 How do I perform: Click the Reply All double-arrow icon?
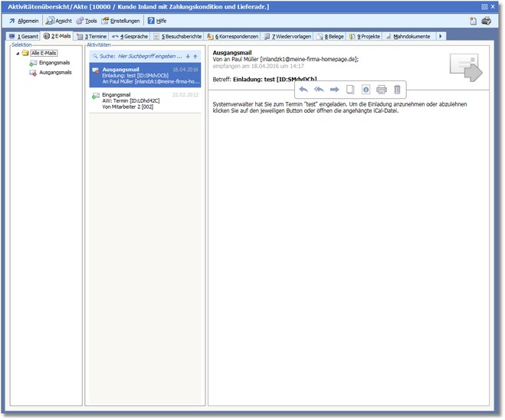click(319, 90)
